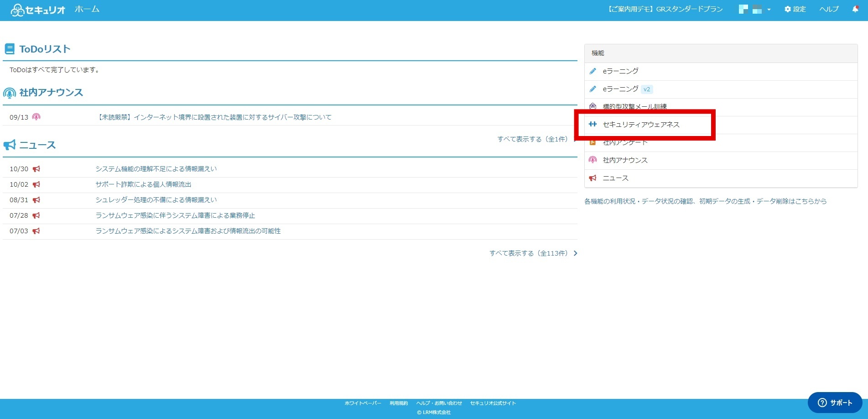
Task: Open news システム機能の理解不足による情報漏えい
Action: tap(156, 169)
